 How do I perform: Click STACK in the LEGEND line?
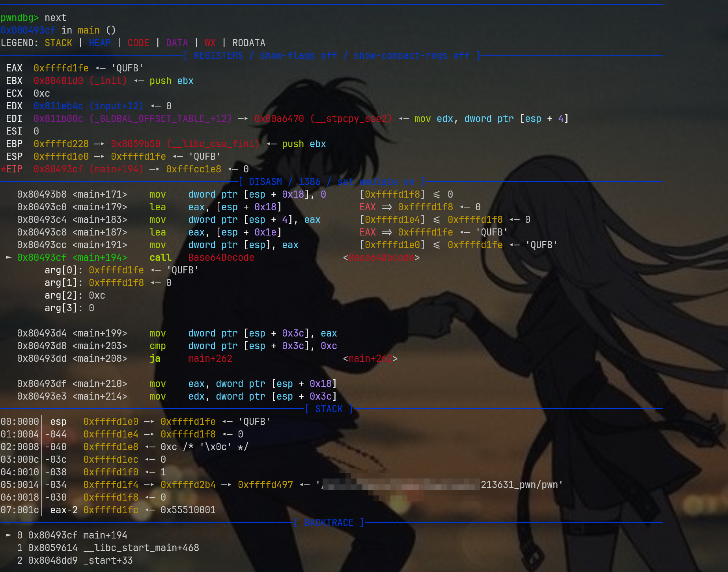click(x=58, y=43)
